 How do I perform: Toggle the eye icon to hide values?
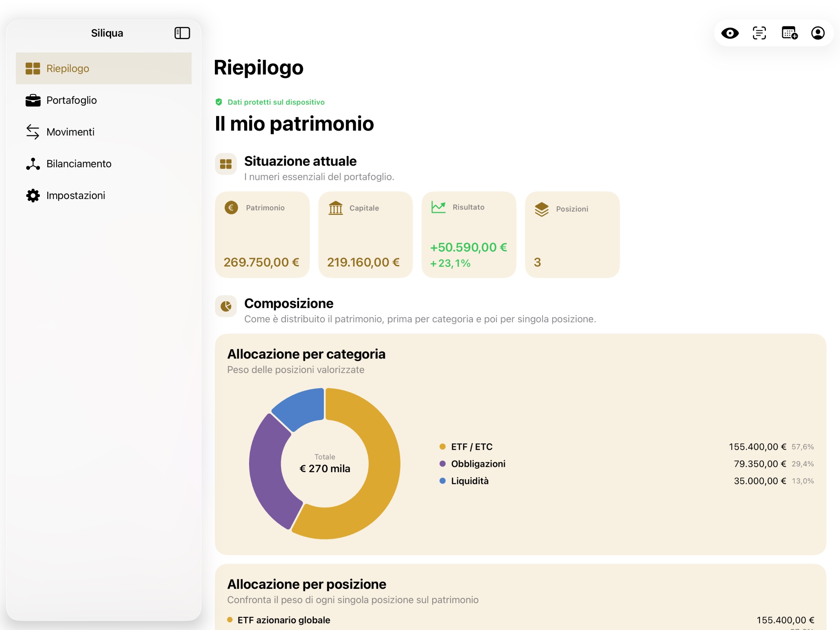click(730, 33)
